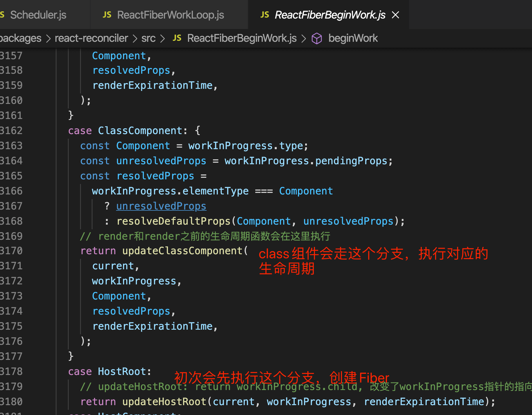Switch to the Scheduler.js tab
The width and height of the screenshot is (532, 415).
pyautogui.click(x=38, y=15)
